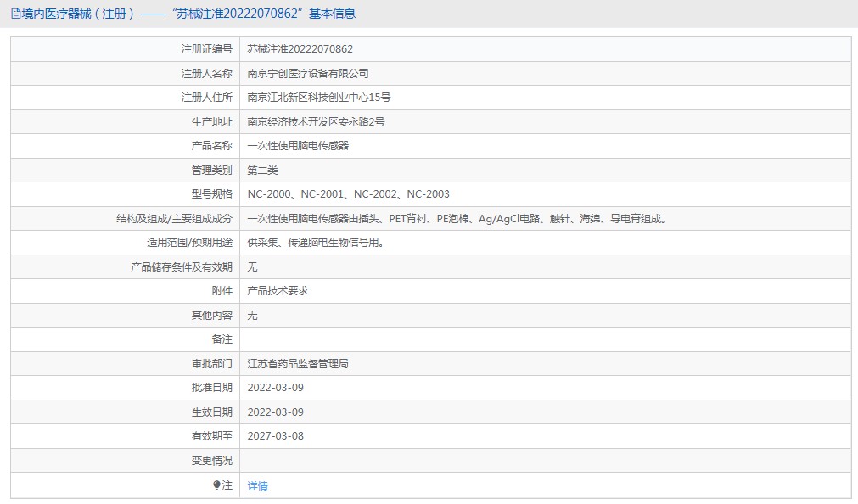Select model list NC-2000、NC-2001、NC-2002、NC-2003
858x504 pixels.
click(x=348, y=194)
